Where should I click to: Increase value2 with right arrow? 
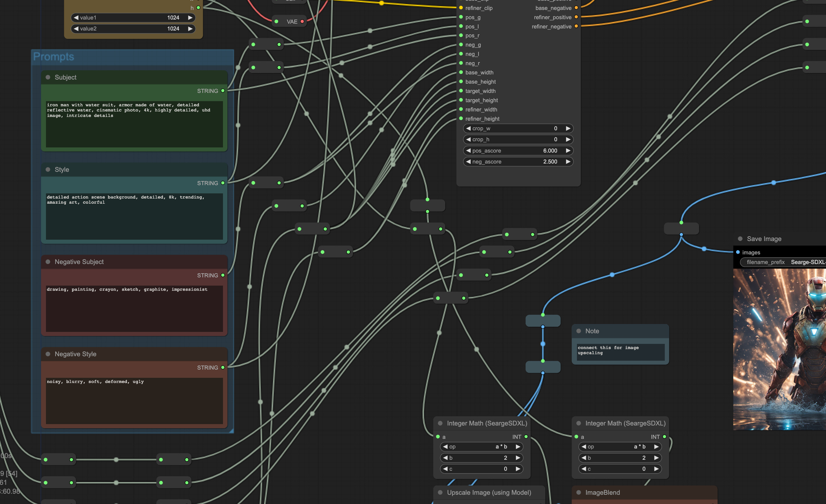(190, 28)
